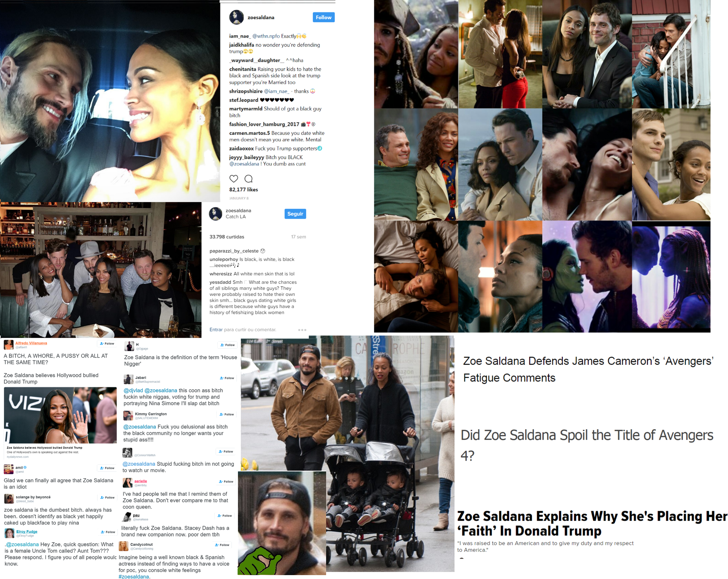The image size is (728, 579).
Task: Click the speech bubble comment icon
Action: click(249, 179)
